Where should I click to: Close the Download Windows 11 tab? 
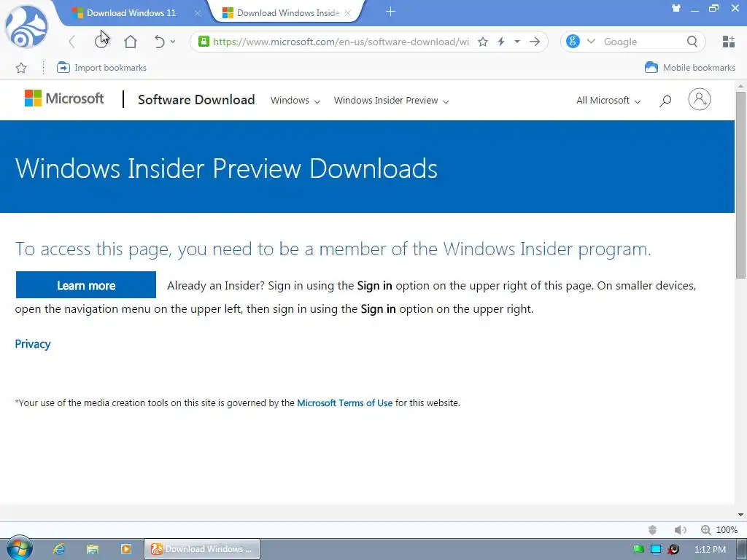click(x=198, y=13)
